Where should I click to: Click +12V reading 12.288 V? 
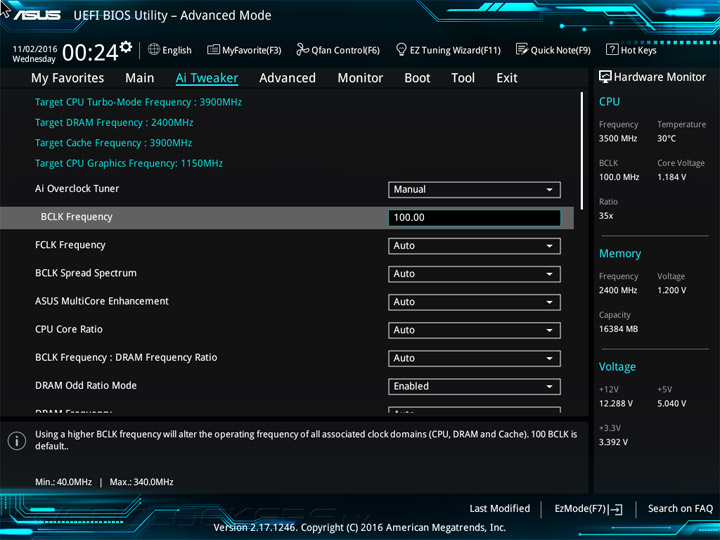click(615, 404)
